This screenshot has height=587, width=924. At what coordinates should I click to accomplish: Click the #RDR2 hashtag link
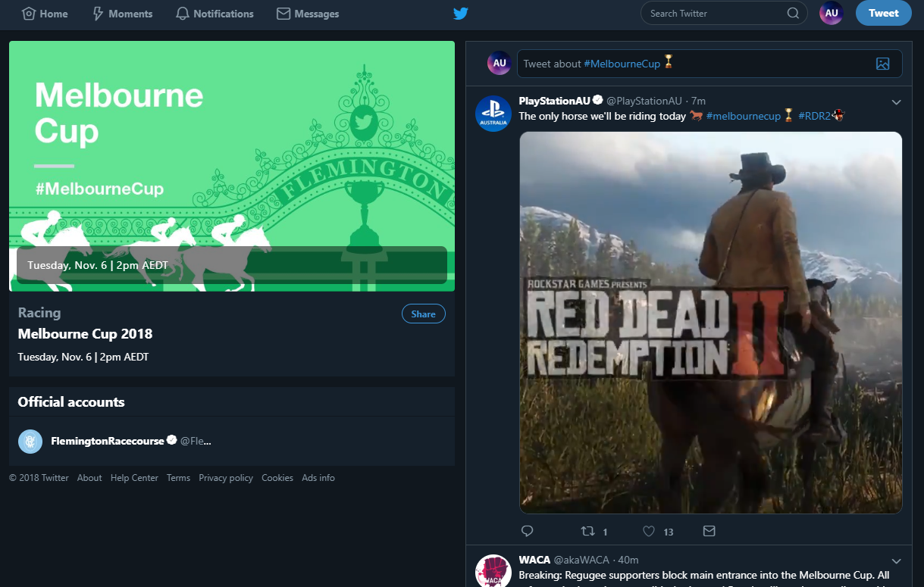(x=814, y=116)
